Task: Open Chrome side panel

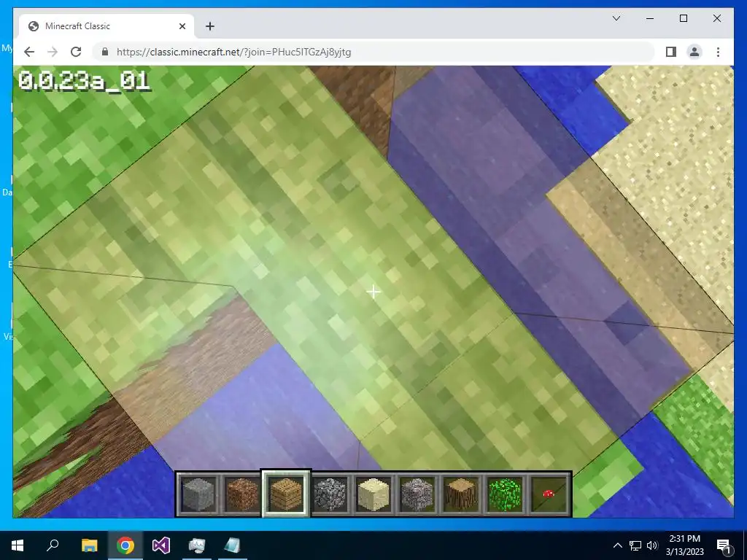Action: pyautogui.click(x=671, y=52)
